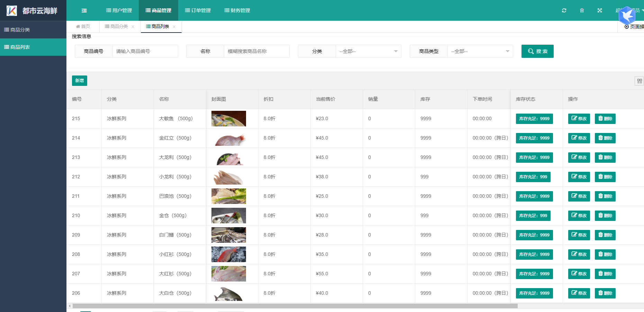This screenshot has width=644, height=312.
Task: Click the trash icon in top header
Action: (582, 10)
